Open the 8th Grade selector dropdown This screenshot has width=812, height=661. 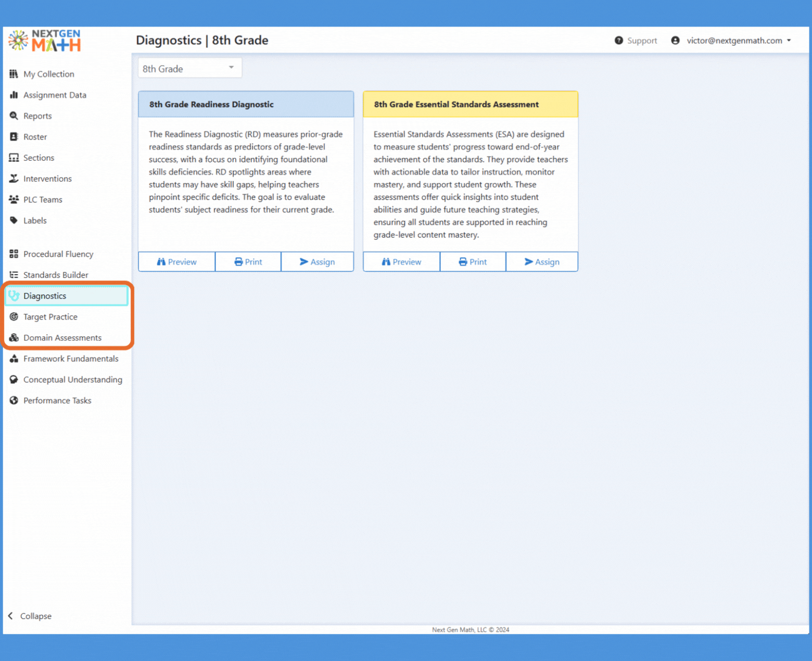pos(189,68)
